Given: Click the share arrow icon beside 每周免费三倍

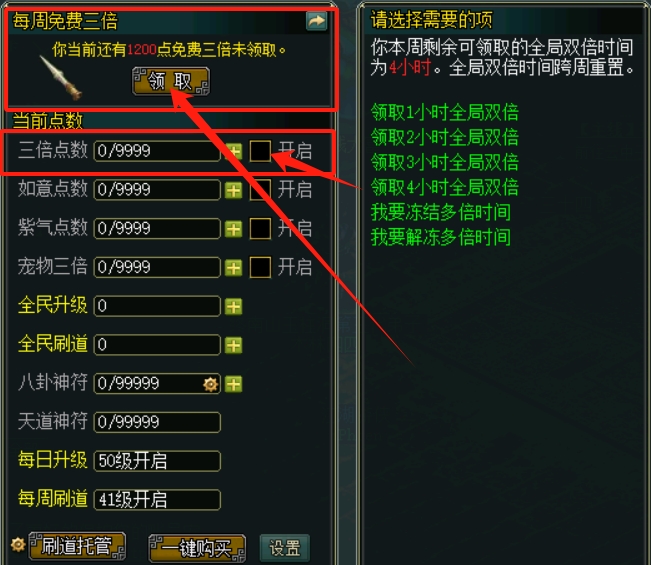Looking at the screenshot, I should point(316,21).
